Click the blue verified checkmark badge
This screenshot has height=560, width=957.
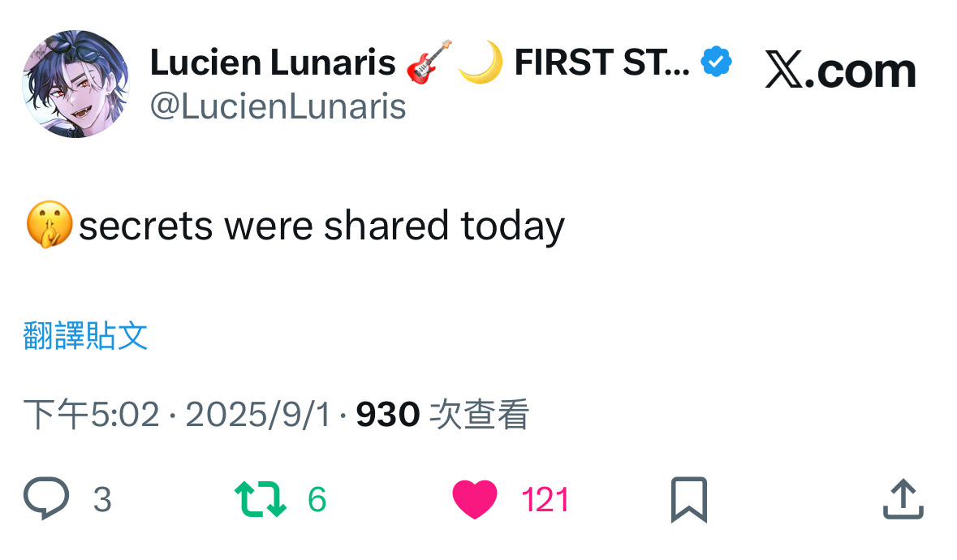coord(717,62)
